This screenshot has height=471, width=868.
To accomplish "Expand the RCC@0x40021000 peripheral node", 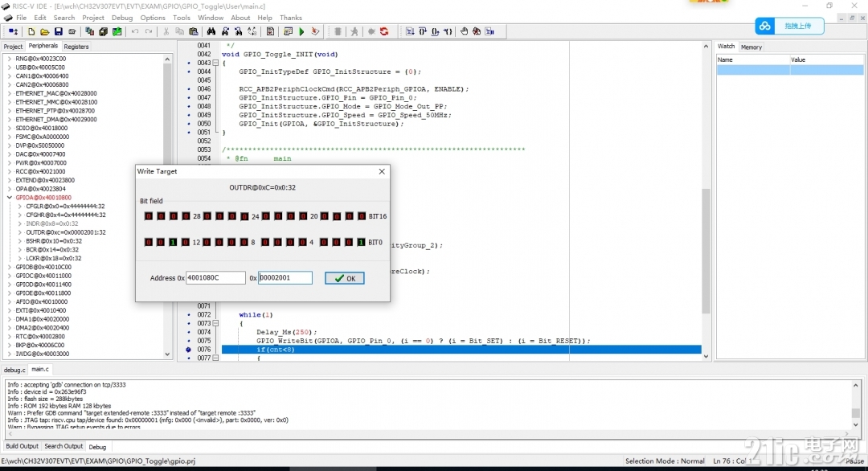I will [10, 171].
